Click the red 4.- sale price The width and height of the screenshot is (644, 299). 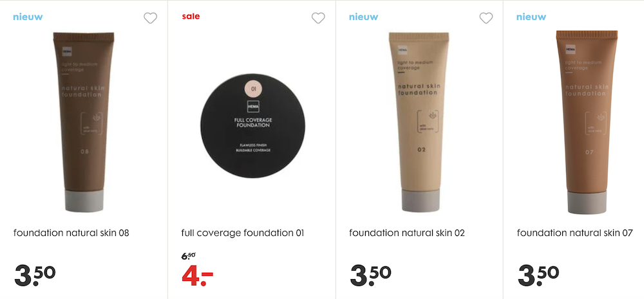click(x=198, y=276)
